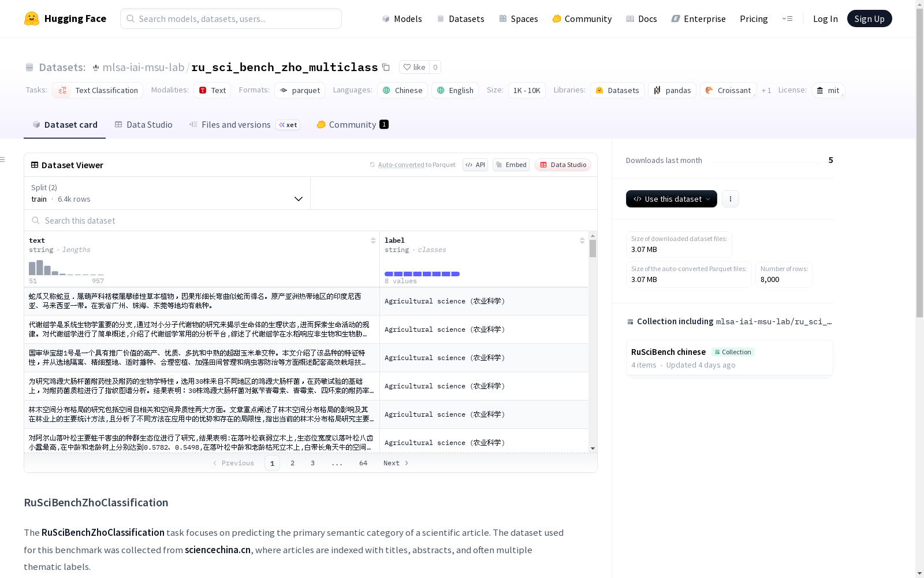Click the Sign Up button
The height and width of the screenshot is (578, 924).
click(x=869, y=18)
